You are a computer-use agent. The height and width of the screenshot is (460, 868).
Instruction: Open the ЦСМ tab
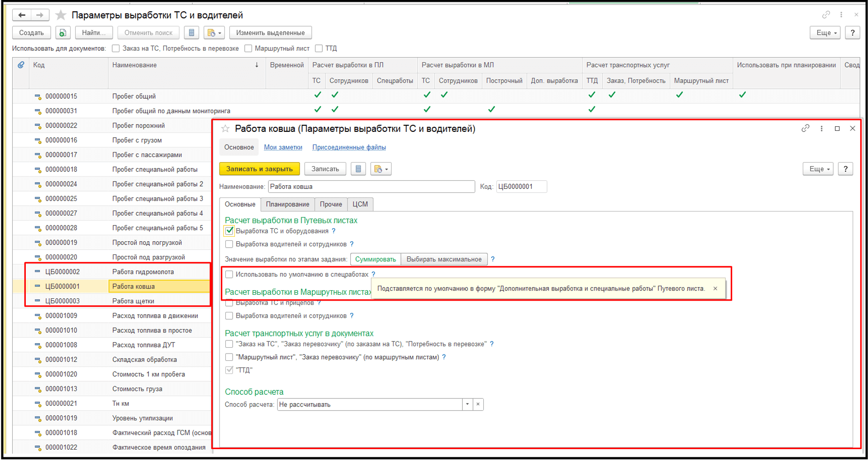(x=360, y=204)
